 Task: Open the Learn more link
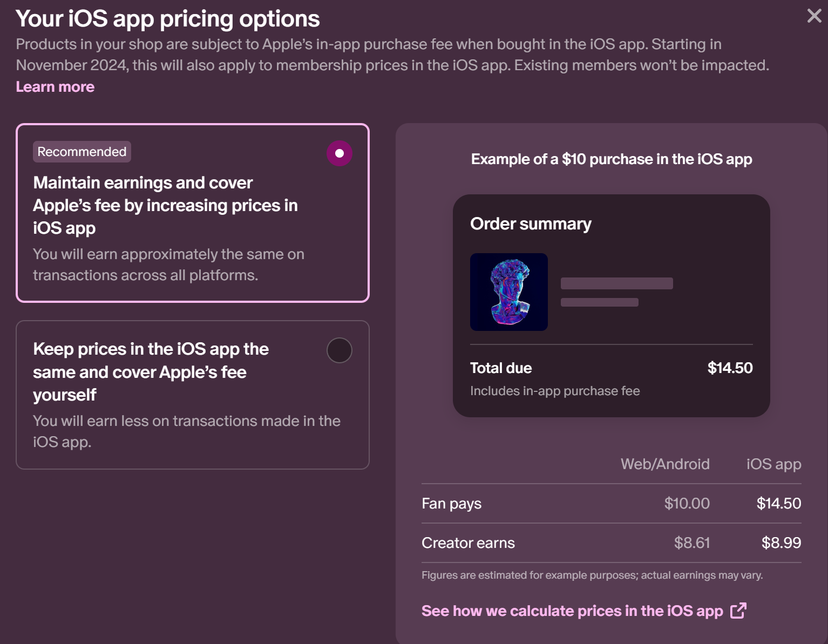tap(55, 87)
